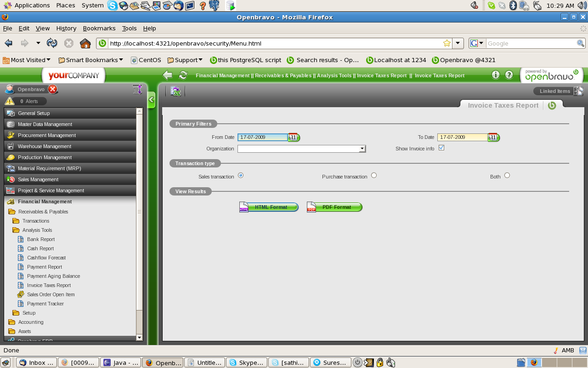588x368 pixels.
Task: Click the Openbravo logo in the tab bar
Action: coord(552,105)
